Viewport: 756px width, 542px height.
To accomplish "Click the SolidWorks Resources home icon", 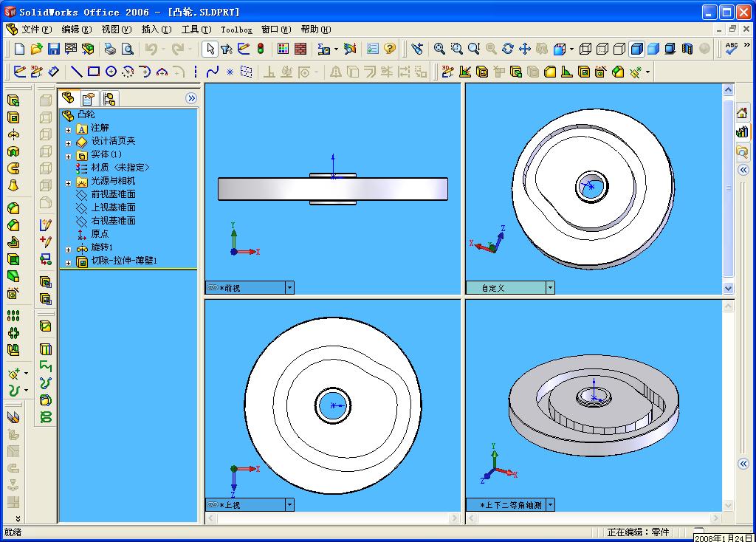I will point(742,113).
